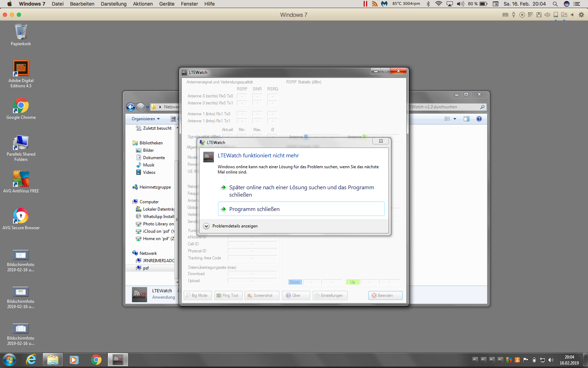The image size is (588, 368).
Task: Close the LTEWatch error dialog
Action: click(x=381, y=141)
